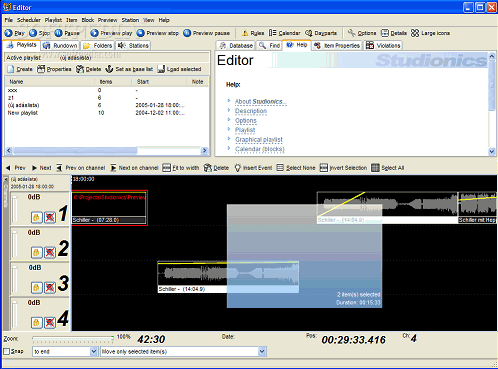Open playlist Properties

54,69
